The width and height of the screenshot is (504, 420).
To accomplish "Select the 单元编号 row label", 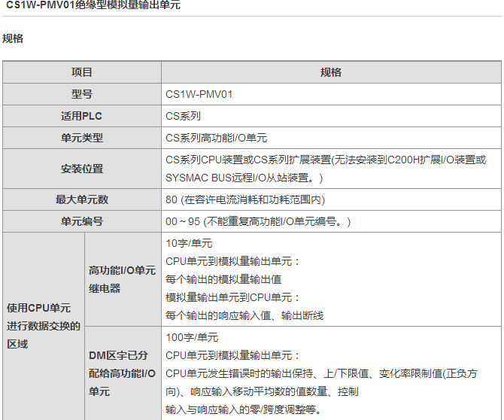I will pos(82,221).
